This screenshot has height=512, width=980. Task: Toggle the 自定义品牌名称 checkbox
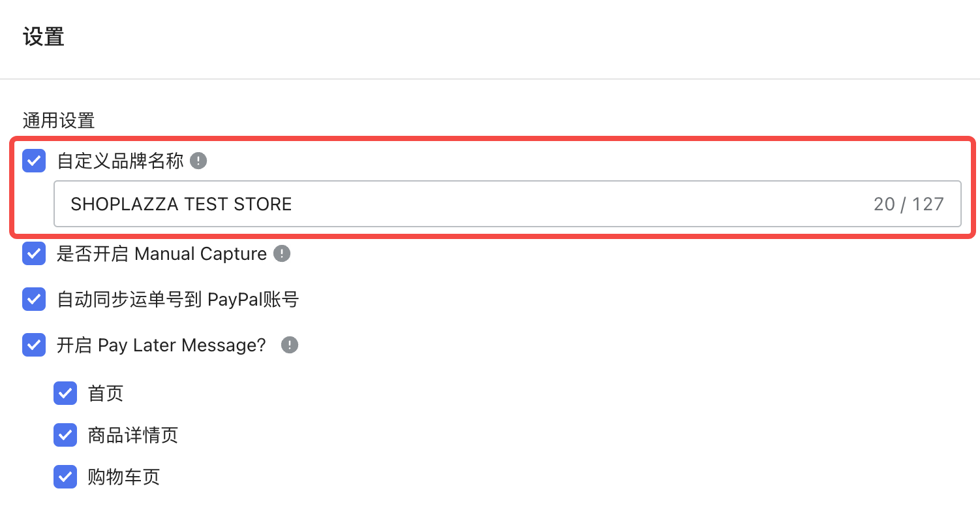[34, 161]
